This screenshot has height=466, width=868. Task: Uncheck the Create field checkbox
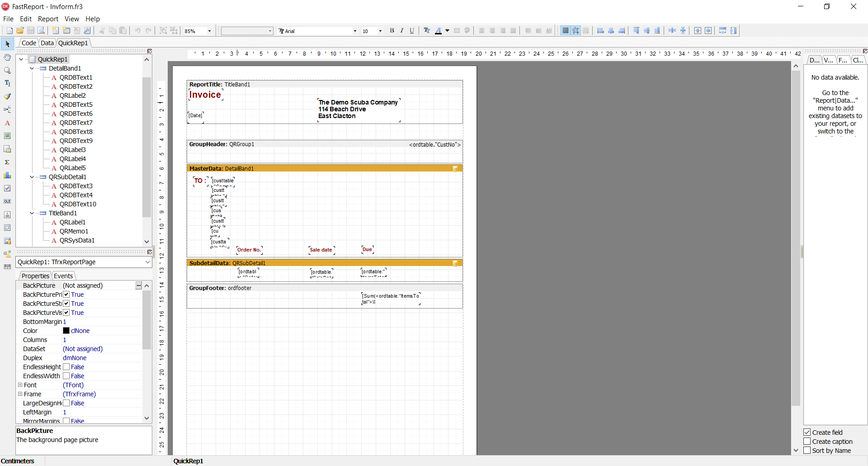click(x=807, y=433)
